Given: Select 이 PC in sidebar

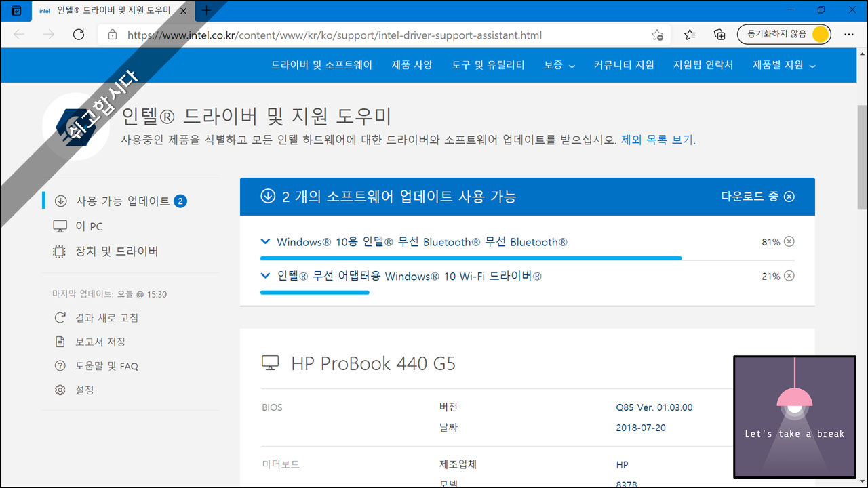Looking at the screenshot, I should tap(89, 226).
